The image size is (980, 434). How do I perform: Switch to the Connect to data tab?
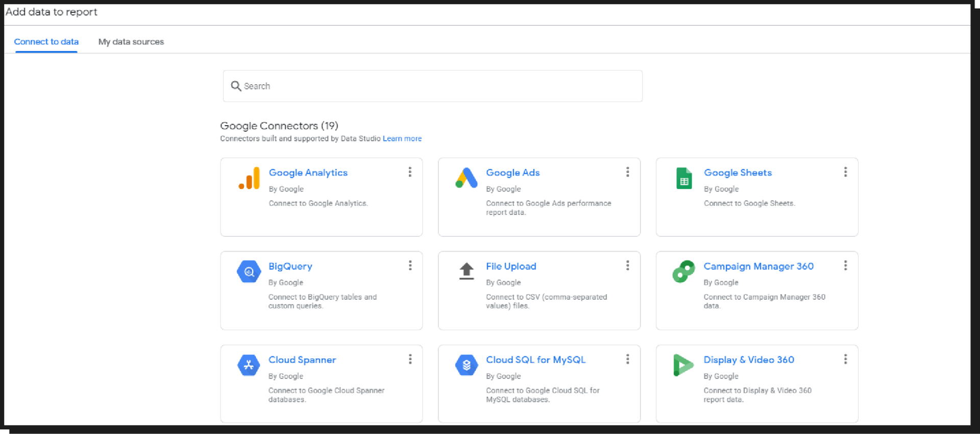coord(46,42)
